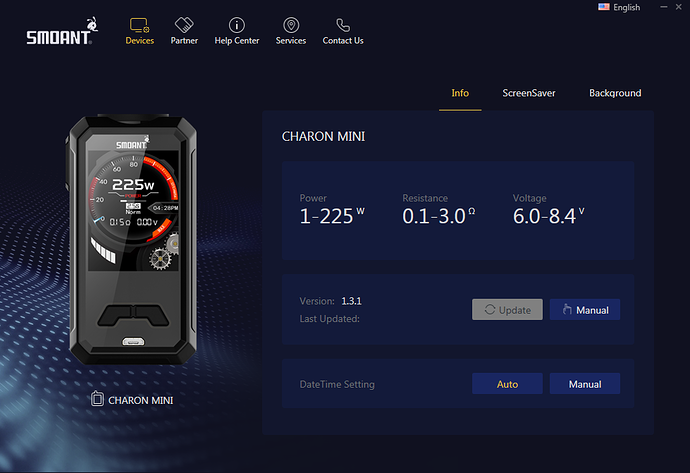The height and width of the screenshot is (473, 690).
Task: Click the US flag language icon
Action: coord(604,7)
